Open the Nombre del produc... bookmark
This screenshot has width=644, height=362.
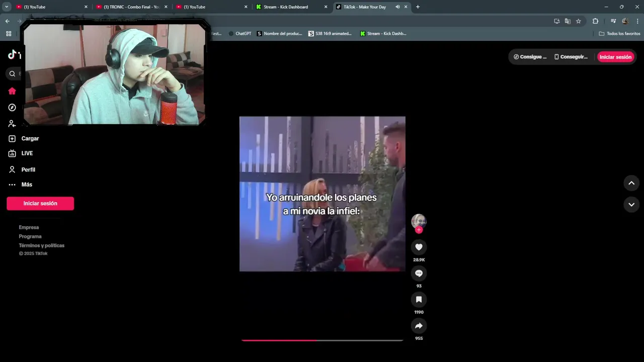(x=279, y=34)
